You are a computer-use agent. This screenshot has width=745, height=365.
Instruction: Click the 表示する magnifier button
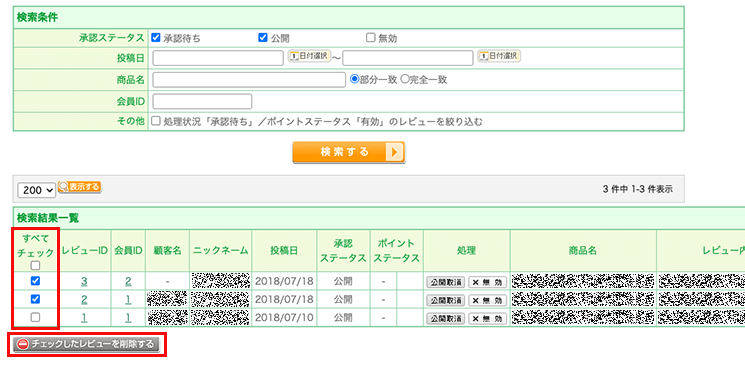point(80,187)
